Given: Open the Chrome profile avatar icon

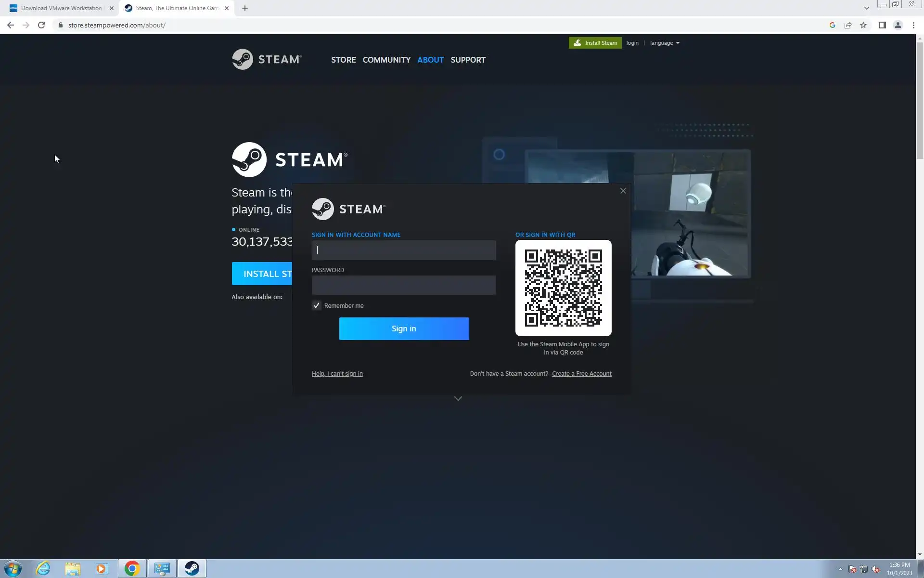Looking at the screenshot, I should coord(898,25).
